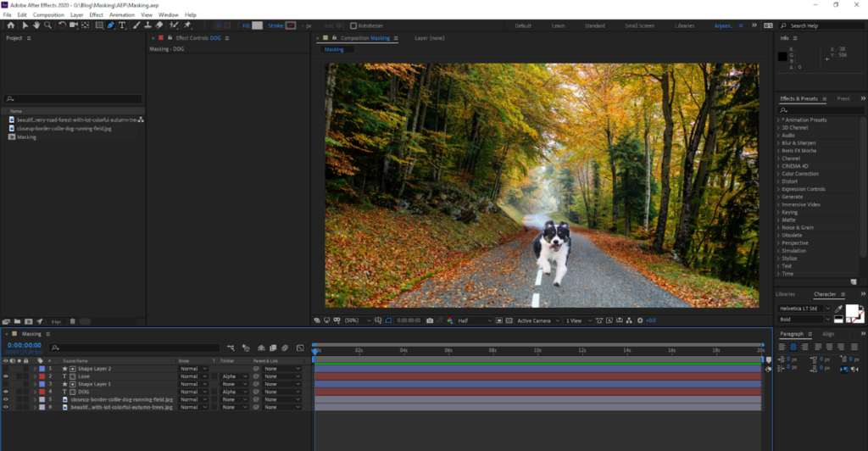Image resolution: width=868 pixels, height=451 pixels.
Task: Enable the RotoBezier checkbox
Action: coord(353,25)
